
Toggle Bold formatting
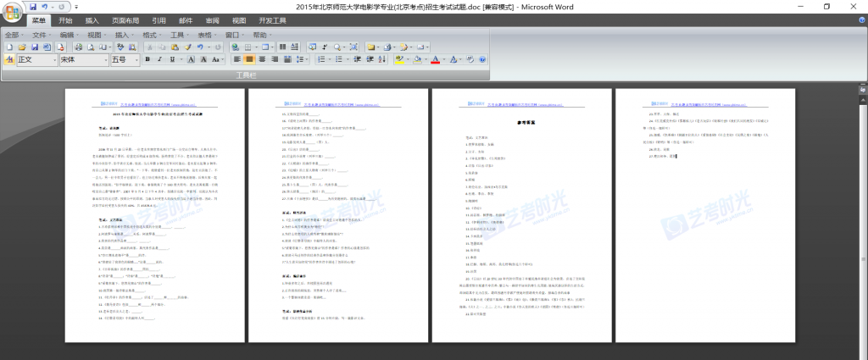point(147,60)
